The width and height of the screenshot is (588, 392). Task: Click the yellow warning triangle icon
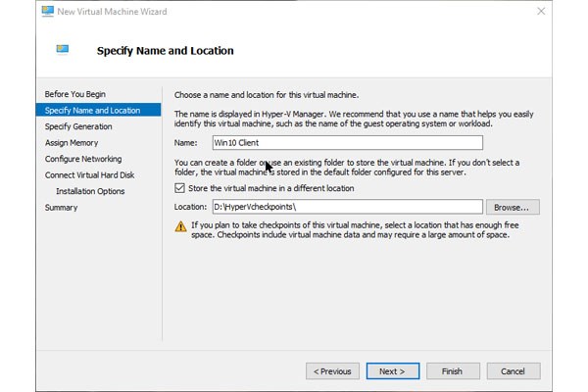pos(180,226)
